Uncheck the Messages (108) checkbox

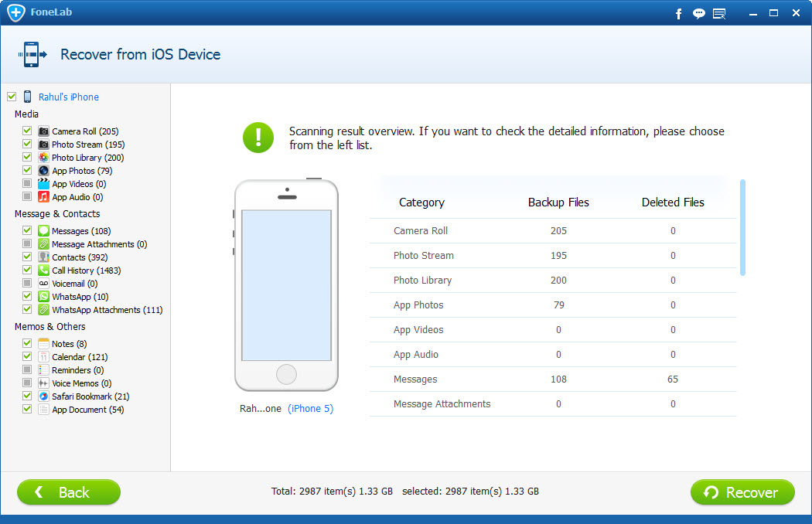point(26,230)
